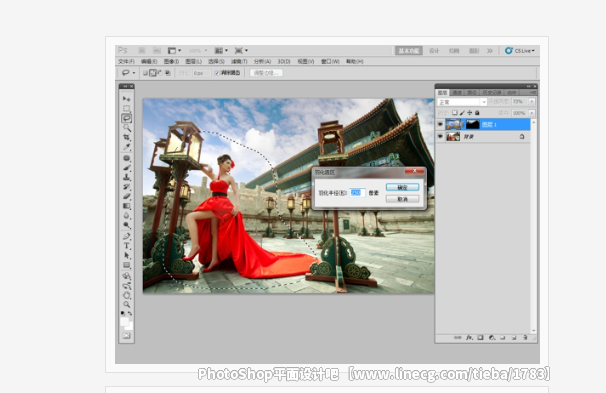Click the 调整边缘 button
Screen dimensions: 606x393
tap(266, 73)
